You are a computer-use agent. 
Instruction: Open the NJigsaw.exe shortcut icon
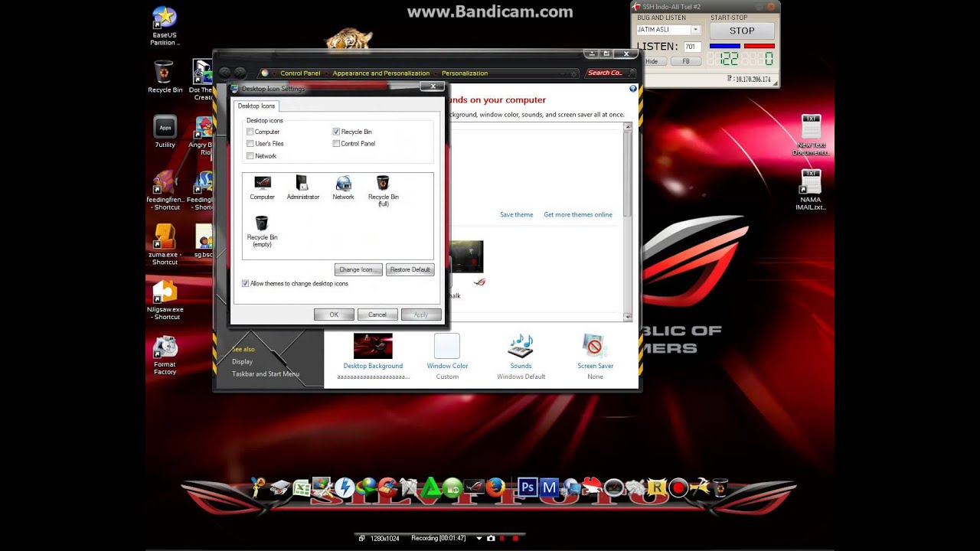[x=165, y=298]
